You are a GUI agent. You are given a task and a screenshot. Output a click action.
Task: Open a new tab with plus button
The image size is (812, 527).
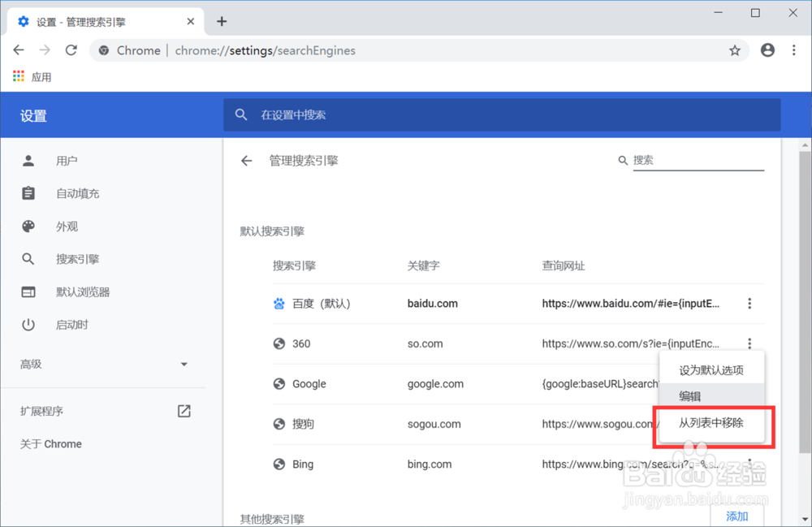(222, 21)
